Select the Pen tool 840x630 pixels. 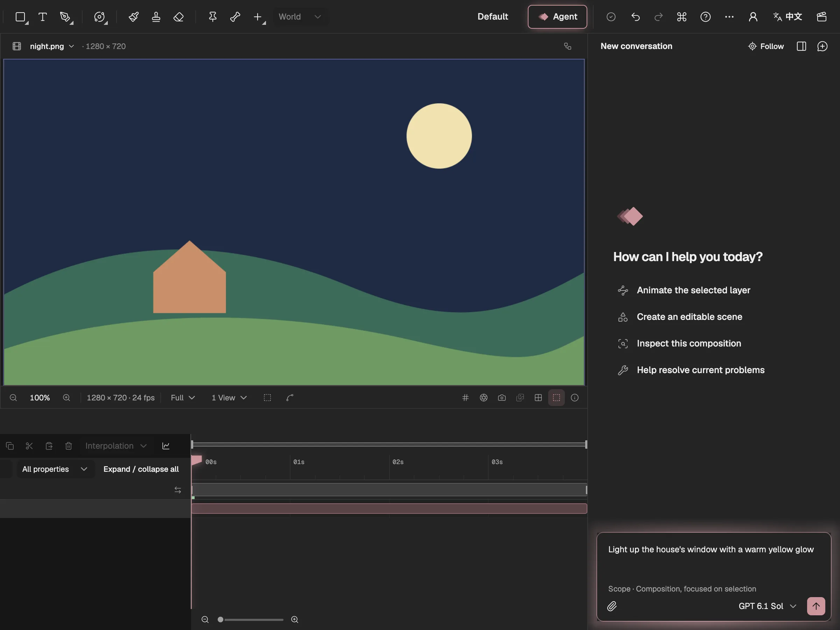65,17
